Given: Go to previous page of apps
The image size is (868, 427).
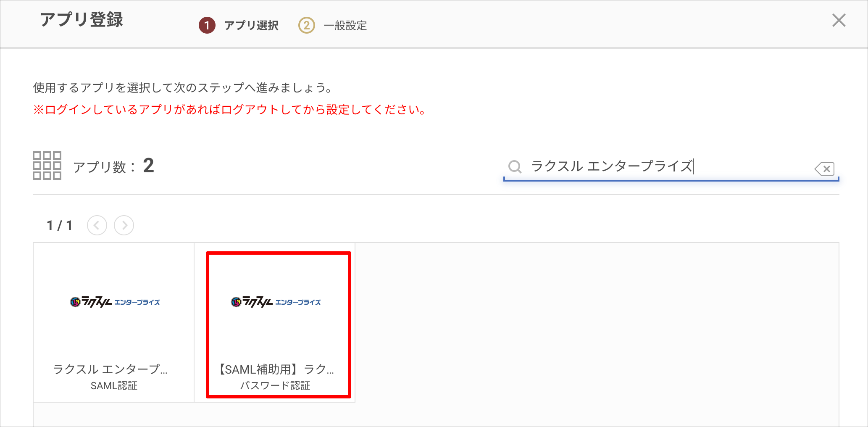Looking at the screenshot, I should click(x=97, y=225).
